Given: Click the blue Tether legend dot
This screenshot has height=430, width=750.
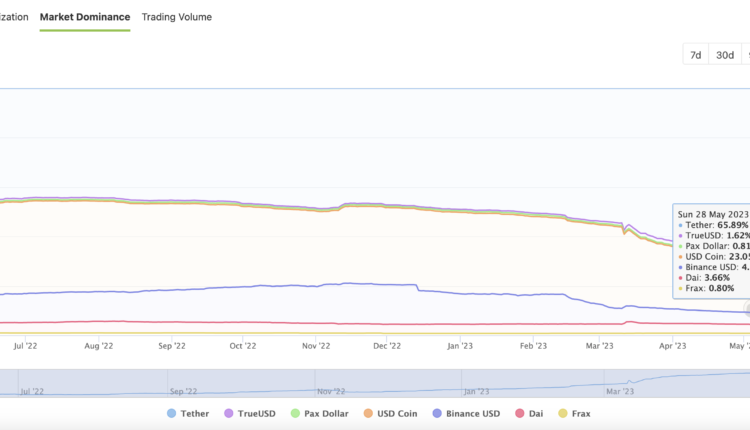Looking at the screenshot, I should (172, 413).
